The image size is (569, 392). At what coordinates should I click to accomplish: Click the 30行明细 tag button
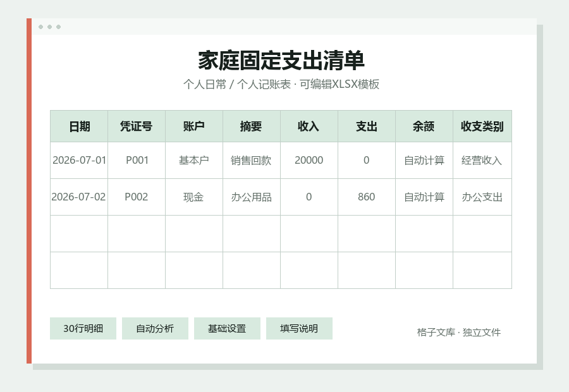(83, 329)
